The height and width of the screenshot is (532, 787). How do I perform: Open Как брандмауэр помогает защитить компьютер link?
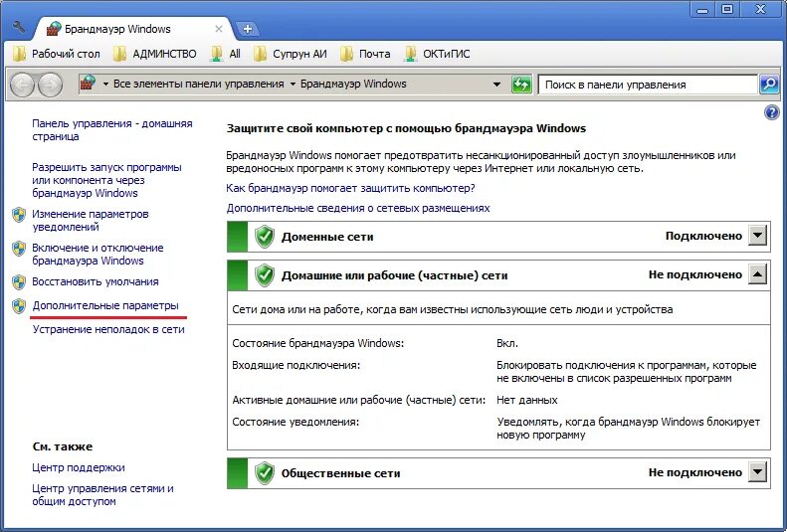click(350, 188)
